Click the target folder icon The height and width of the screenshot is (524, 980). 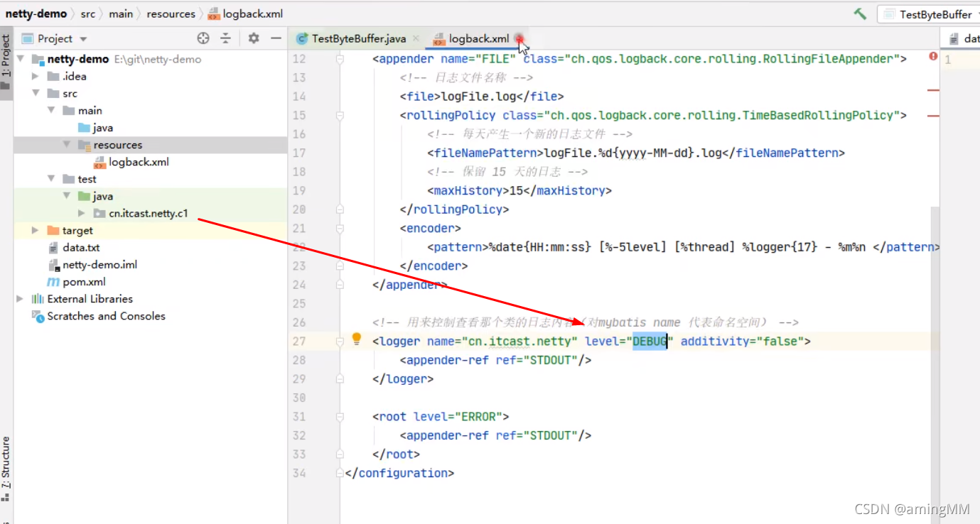[53, 230]
